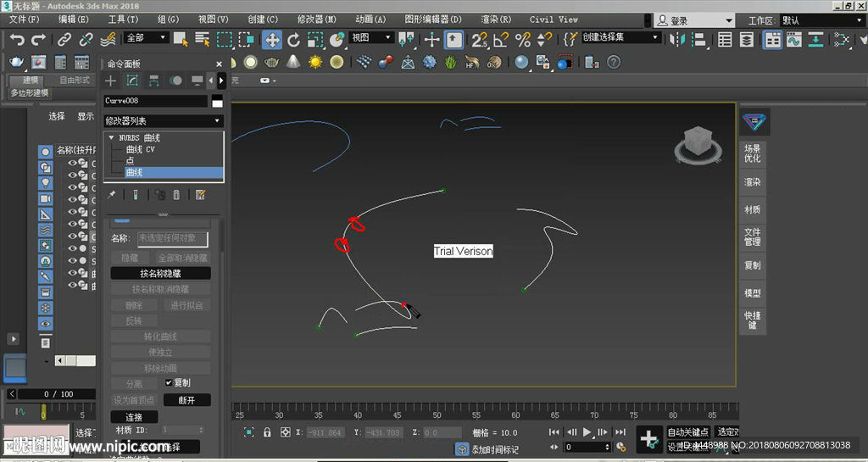
Task: Click the 连接 button
Action: (134, 416)
